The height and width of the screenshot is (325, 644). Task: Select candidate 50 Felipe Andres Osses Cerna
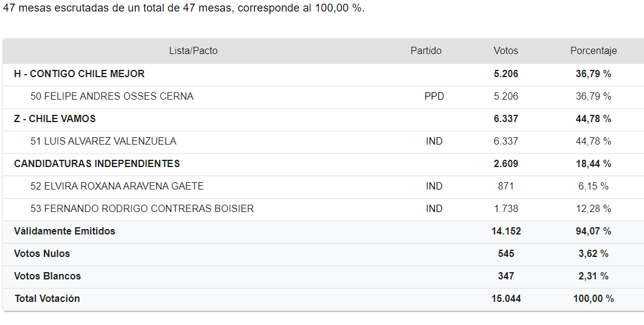pos(112,97)
